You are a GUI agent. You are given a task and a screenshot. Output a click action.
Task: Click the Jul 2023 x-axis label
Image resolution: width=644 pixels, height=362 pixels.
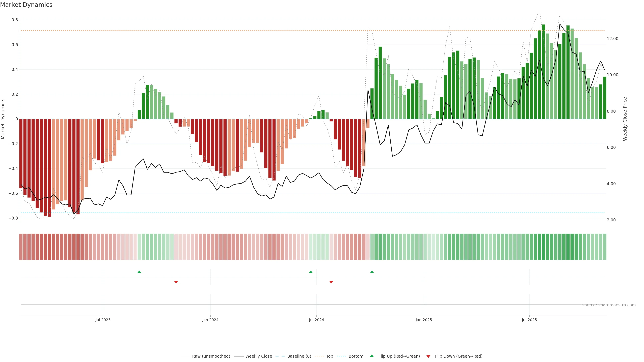103,320
